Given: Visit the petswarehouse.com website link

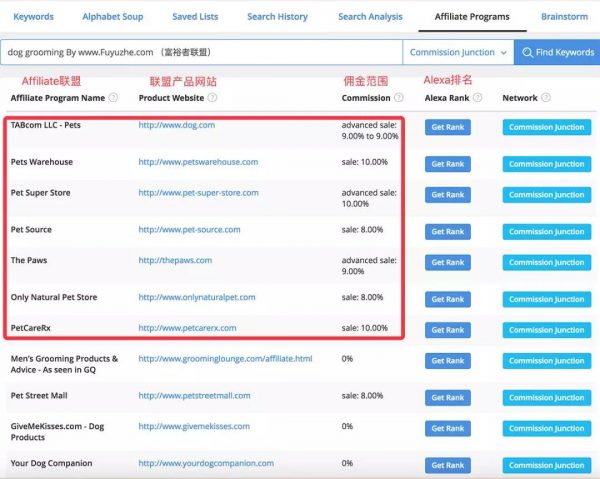Looking at the screenshot, I should [198, 162].
